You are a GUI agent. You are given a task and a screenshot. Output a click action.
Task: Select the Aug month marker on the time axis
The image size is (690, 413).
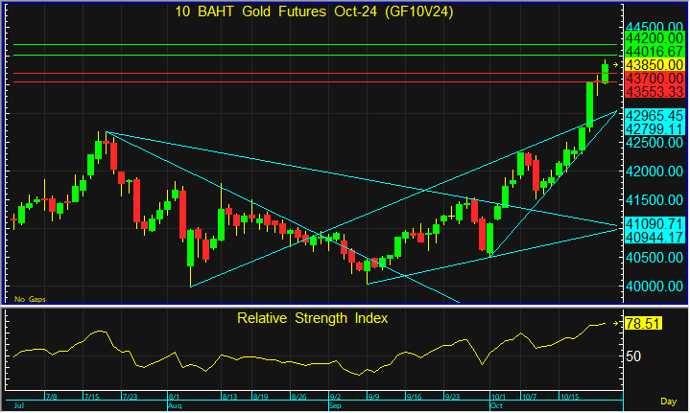175,407
